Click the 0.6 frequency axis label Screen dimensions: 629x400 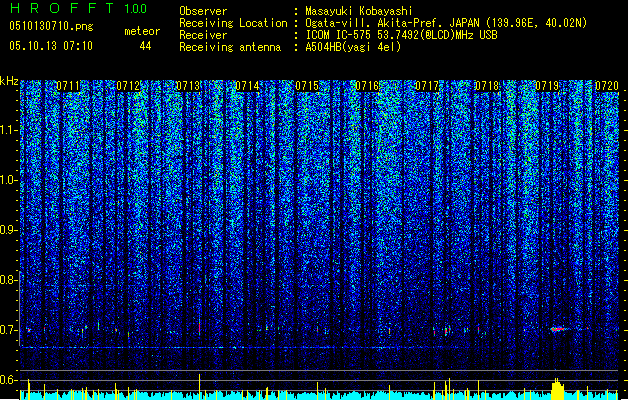(x=9, y=380)
